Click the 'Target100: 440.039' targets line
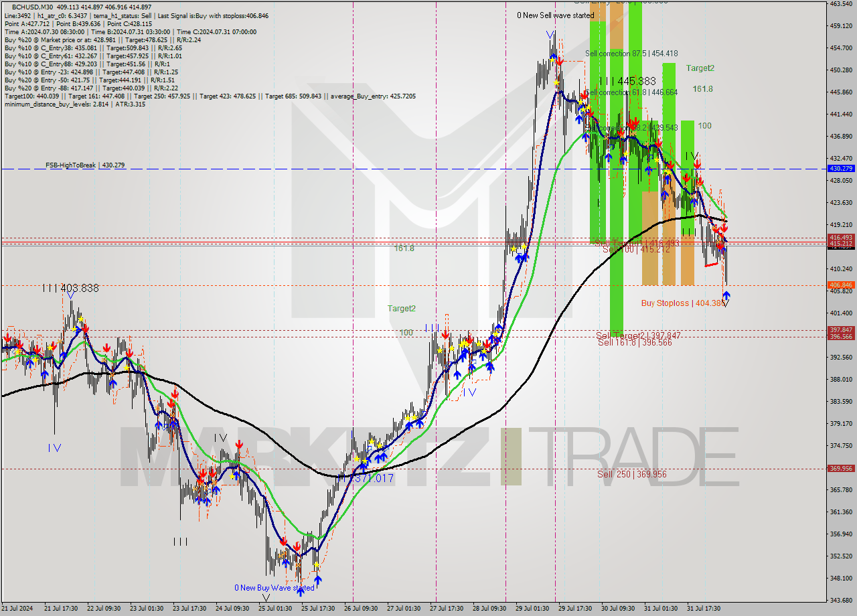This screenshot has width=857, height=616. pos(210,96)
